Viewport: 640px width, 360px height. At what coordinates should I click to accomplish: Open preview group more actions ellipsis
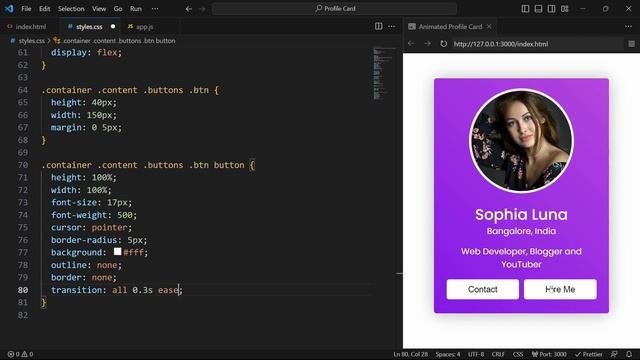[628, 27]
